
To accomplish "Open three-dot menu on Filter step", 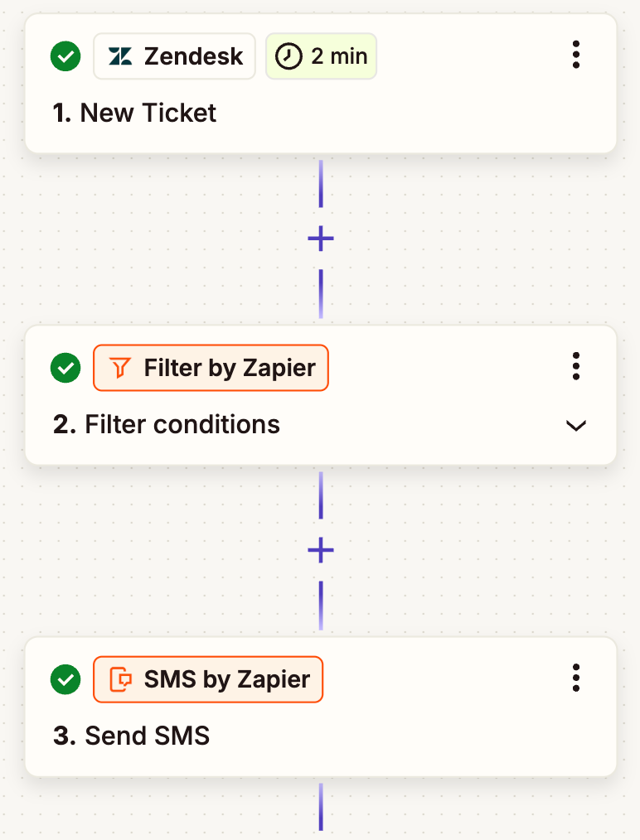I will click(575, 366).
